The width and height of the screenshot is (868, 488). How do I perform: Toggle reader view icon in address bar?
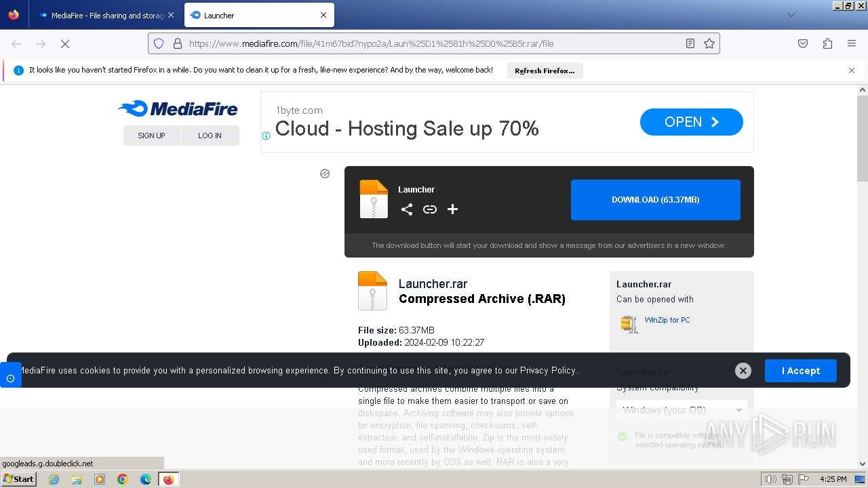pos(690,43)
